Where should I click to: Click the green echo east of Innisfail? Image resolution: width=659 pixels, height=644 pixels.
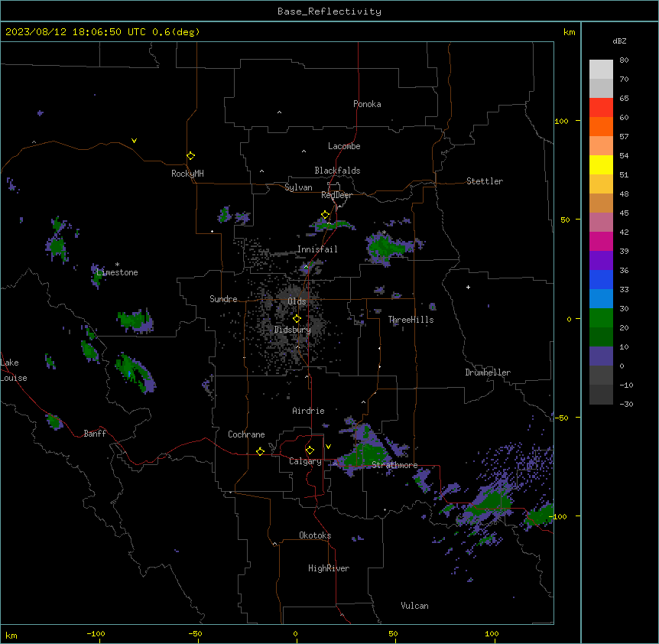tap(386, 247)
